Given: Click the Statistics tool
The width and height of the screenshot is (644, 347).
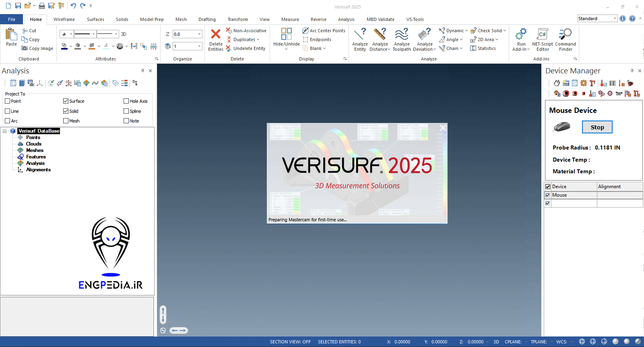Looking at the screenshot, I should tap(483, 48).
